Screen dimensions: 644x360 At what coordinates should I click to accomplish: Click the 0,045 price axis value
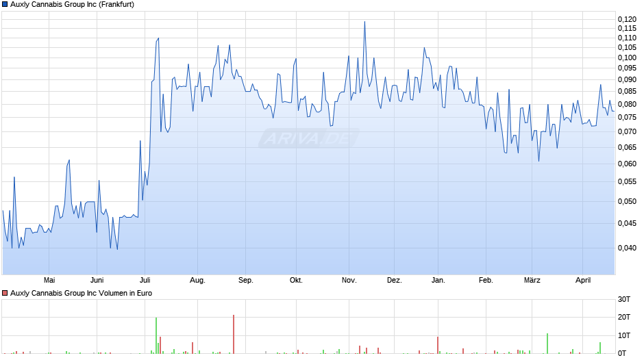click(627, 223)
